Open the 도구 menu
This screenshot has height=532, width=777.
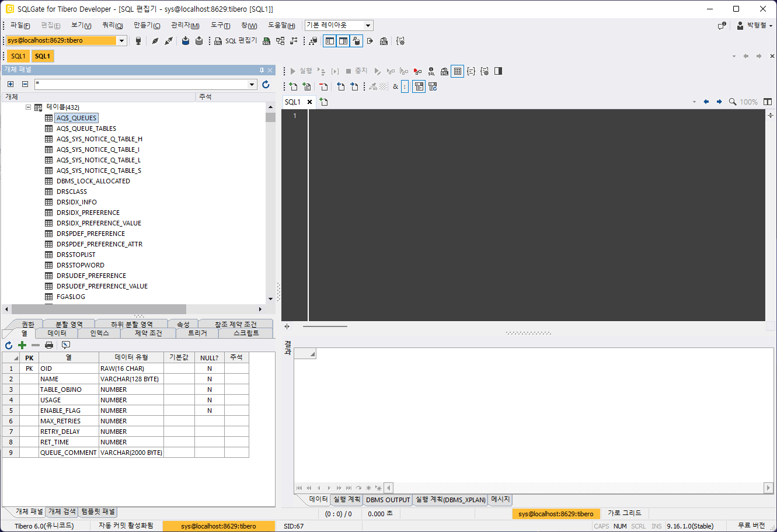pyautogui.click(x=220, y=26)
